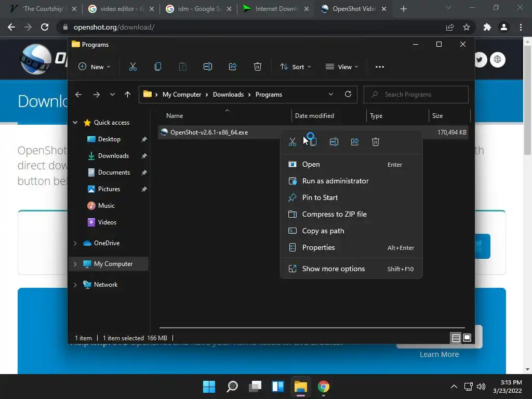Viewport: 532px width, 399px height.
Task: Open the View dropdown
Action: (x=342, y=67)
